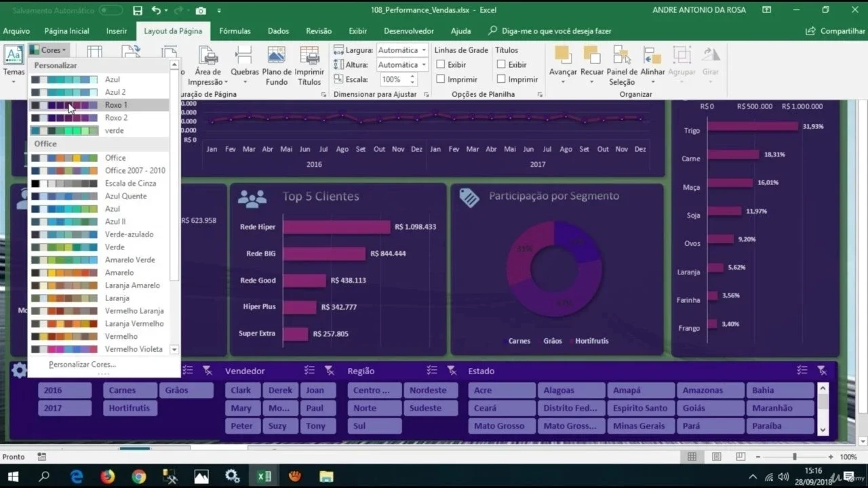Expand the arrow below Recuar
The image size is (868, 488).
pyautogui.click(x=592, y=82)
